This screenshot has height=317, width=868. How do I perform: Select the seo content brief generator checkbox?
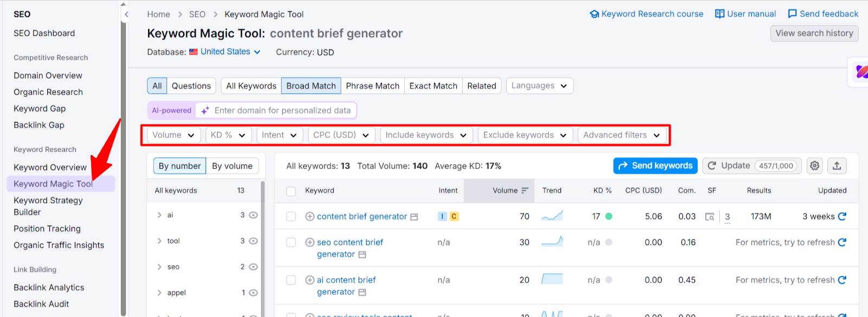pyautogui.click(x=291, y=242)
